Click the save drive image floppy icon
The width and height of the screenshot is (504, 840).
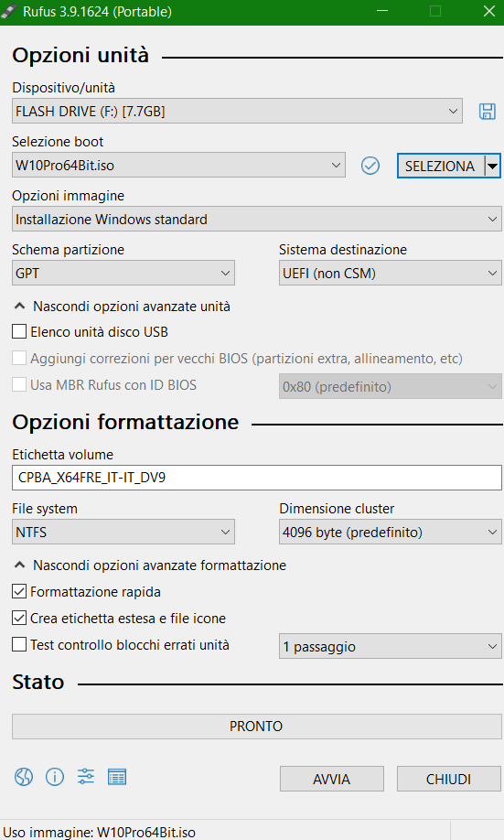tap(487, 112)
